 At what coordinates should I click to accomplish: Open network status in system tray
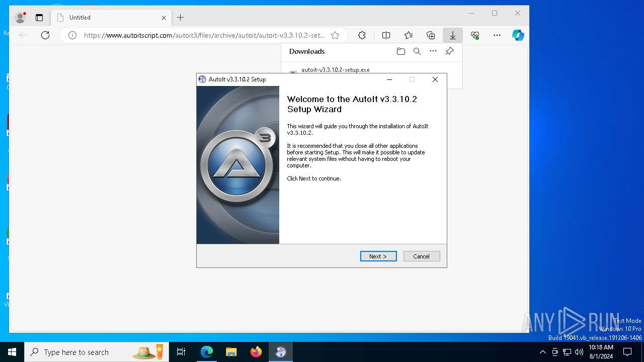click(x=567, y=352)
